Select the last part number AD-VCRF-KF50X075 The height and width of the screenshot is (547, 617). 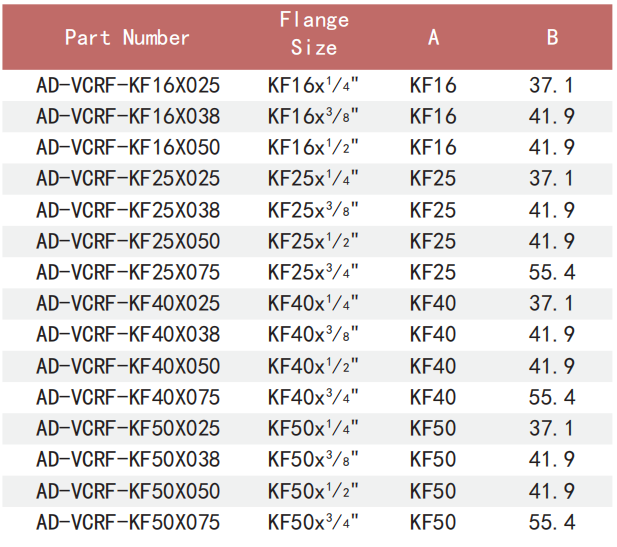pos(128,522)
